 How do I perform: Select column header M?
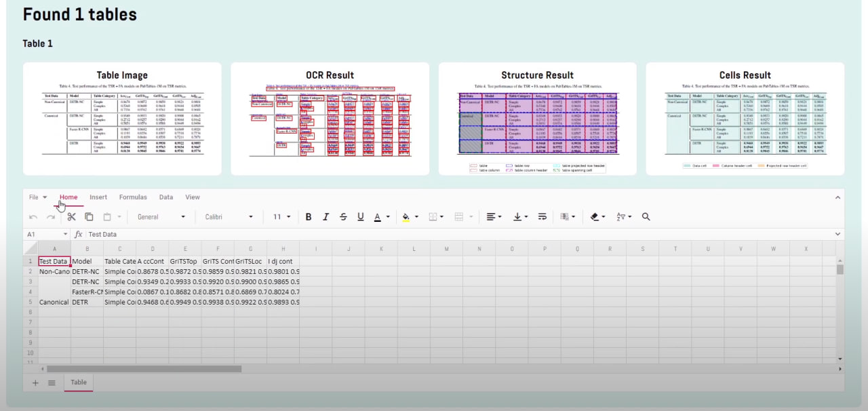(x=447, y=249)
